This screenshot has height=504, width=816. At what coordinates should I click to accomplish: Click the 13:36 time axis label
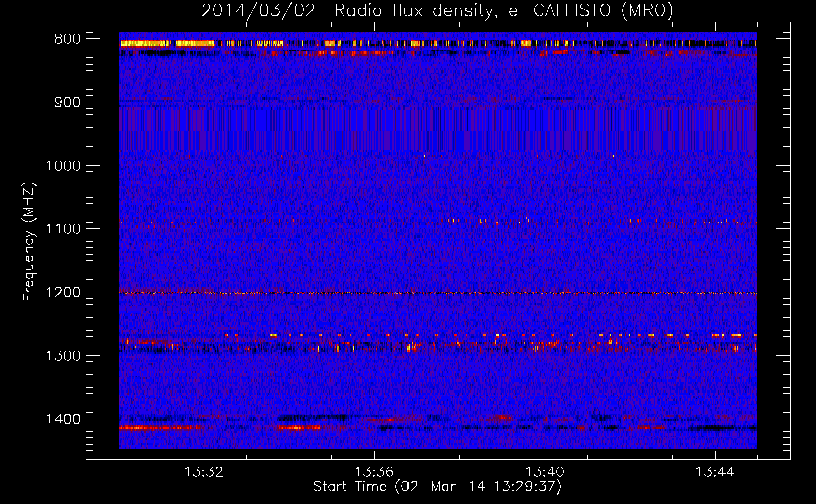(374, 472)
